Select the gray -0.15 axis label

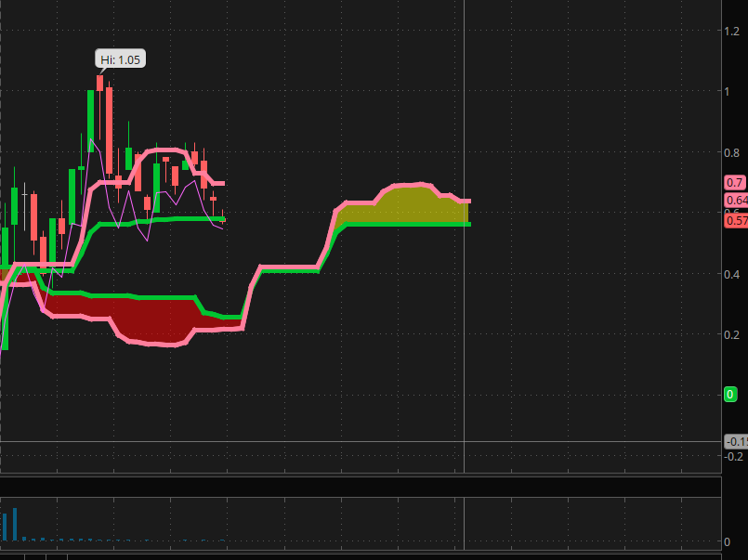[736, 441]
